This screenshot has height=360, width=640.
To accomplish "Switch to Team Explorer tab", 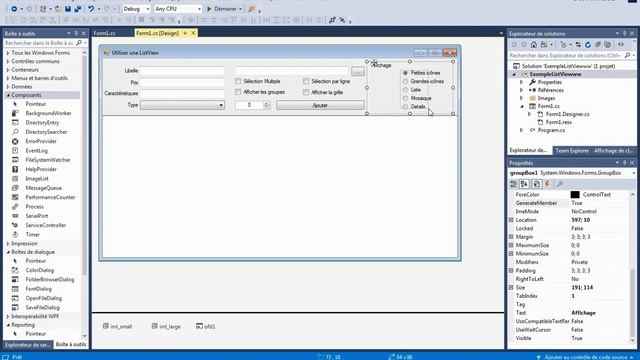I will point(572,151).
